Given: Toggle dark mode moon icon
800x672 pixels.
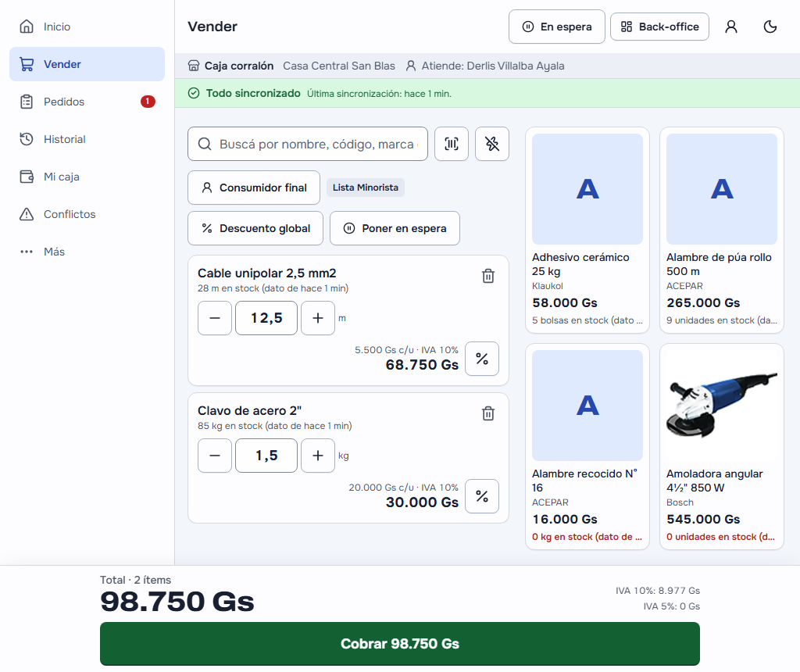Looking at the screenshot, I should tap(770, 27).
